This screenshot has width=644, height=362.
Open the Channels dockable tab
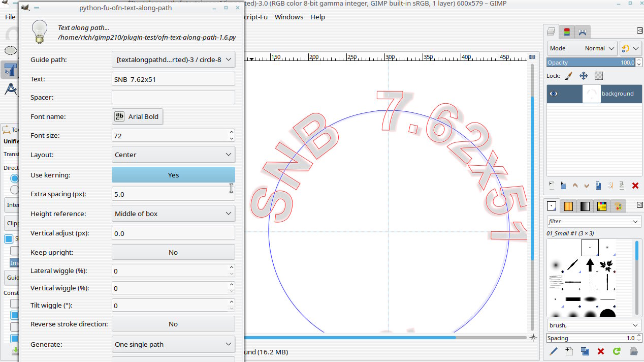coord(567,32)
